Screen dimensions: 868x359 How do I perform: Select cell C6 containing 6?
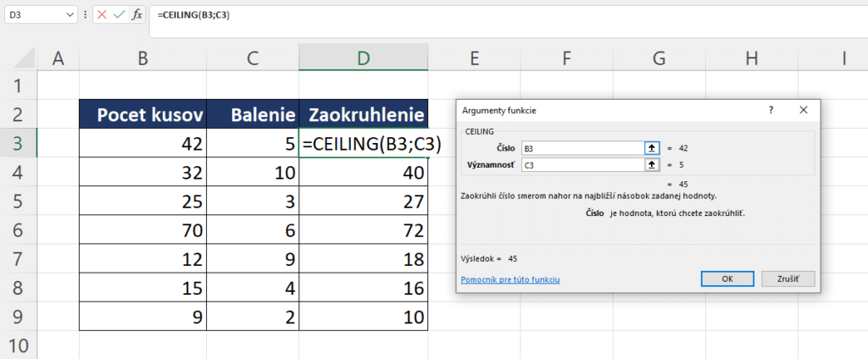point(253,229)
